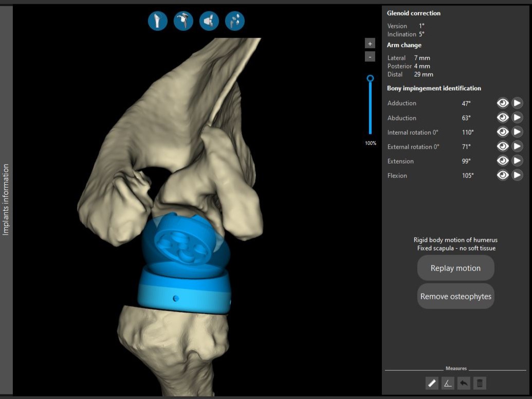
Task: Click the 100% opacity slider handle
Action: point(370,79)
